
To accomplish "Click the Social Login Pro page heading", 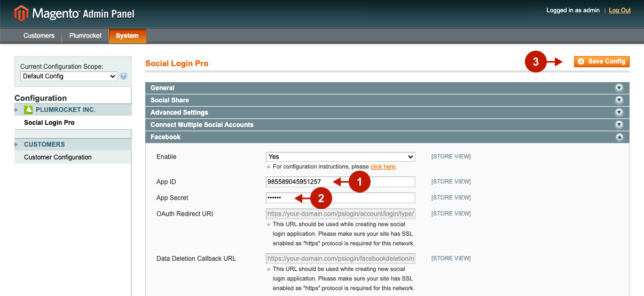I will (177, 63).
